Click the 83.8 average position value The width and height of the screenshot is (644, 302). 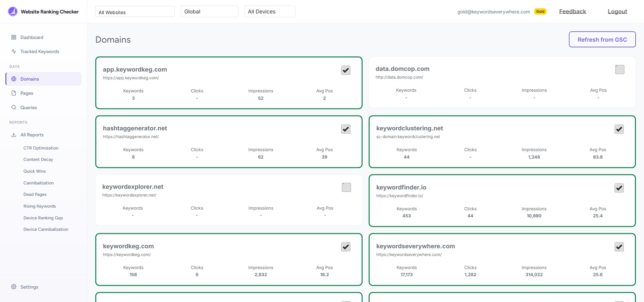598,157
